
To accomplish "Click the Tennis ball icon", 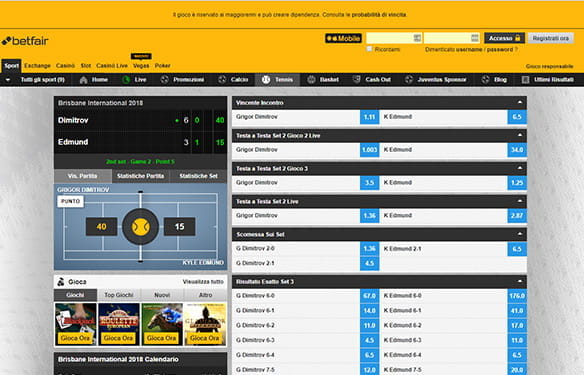I will (x=266, y=80).
